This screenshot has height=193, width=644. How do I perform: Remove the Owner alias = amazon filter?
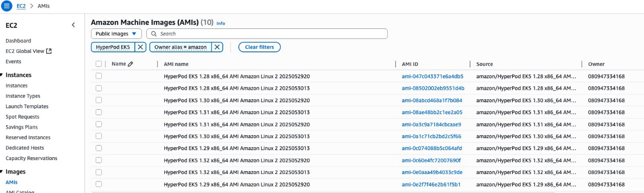pos(217,47)
